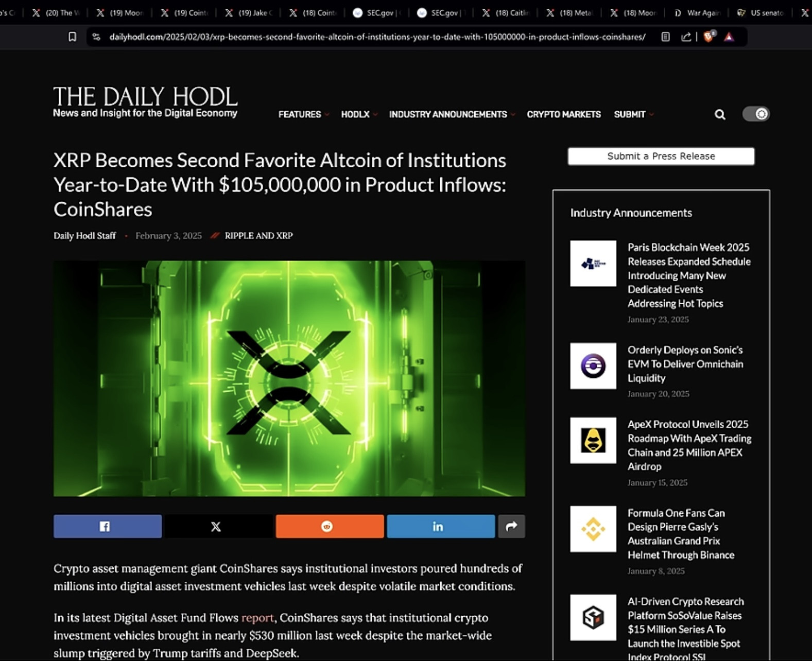Open ApeX Protocol logo thumbnail
Image resolution: width=812 pixels, height=661 pixels.
[593, 441]
